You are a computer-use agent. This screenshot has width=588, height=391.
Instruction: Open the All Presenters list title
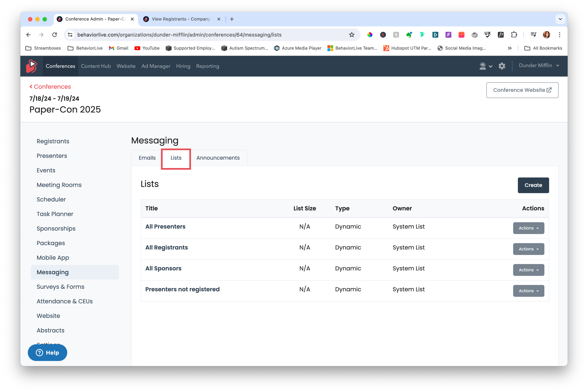click(x=165, y=226)
